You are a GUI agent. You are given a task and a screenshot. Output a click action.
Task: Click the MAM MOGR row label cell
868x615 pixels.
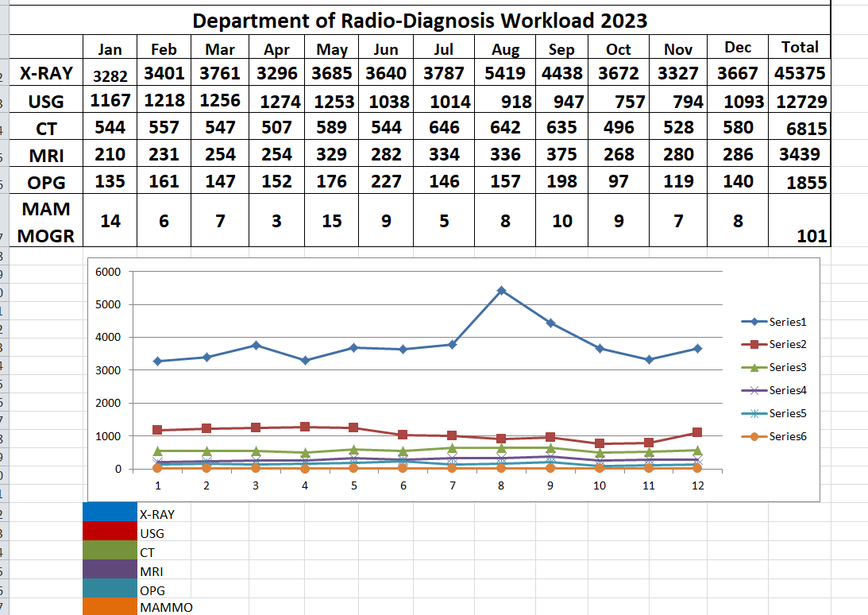pyautogui.click(x=46, y=222)
